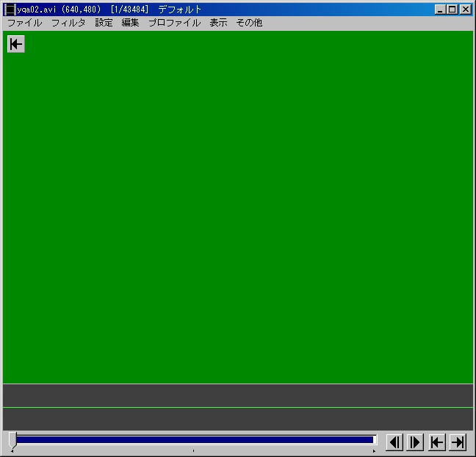Image resolution: width=476 pixels, height=457 pixels.
Task: Maximize the yqa02.avi window
Action: tap(452, 10)
